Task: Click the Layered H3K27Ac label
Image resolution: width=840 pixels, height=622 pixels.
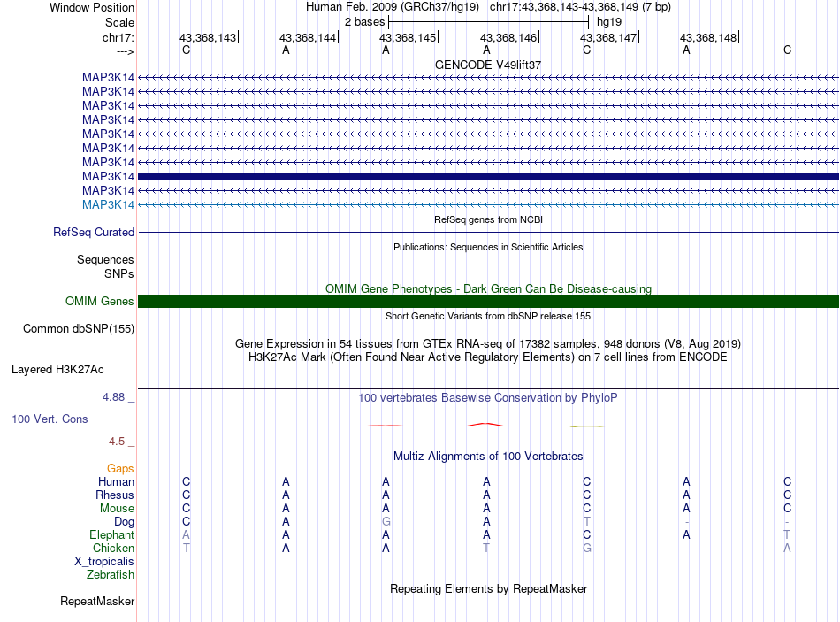Action: click(57, 370)
